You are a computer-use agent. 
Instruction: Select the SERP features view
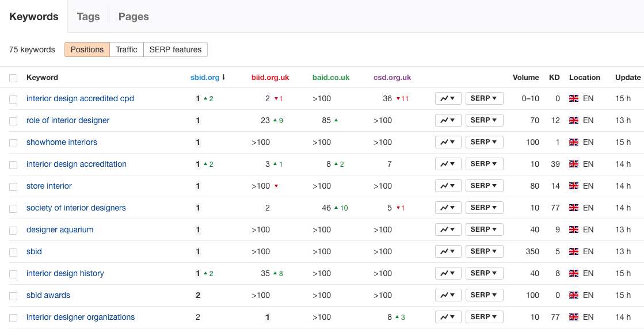tap(176, 49)
